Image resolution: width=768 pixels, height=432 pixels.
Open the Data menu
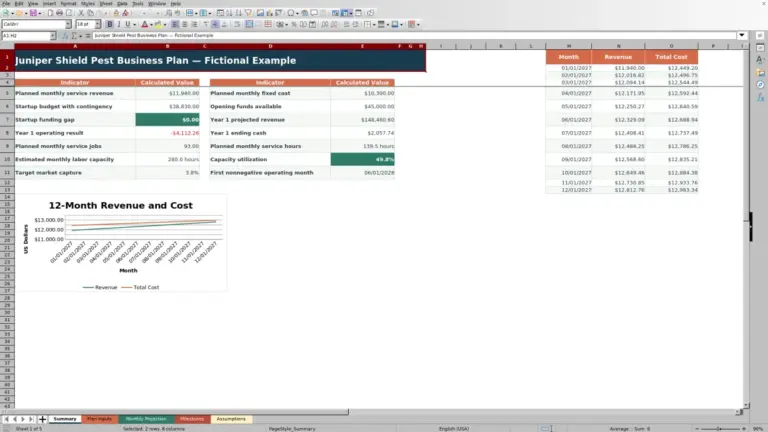(122, 3)
